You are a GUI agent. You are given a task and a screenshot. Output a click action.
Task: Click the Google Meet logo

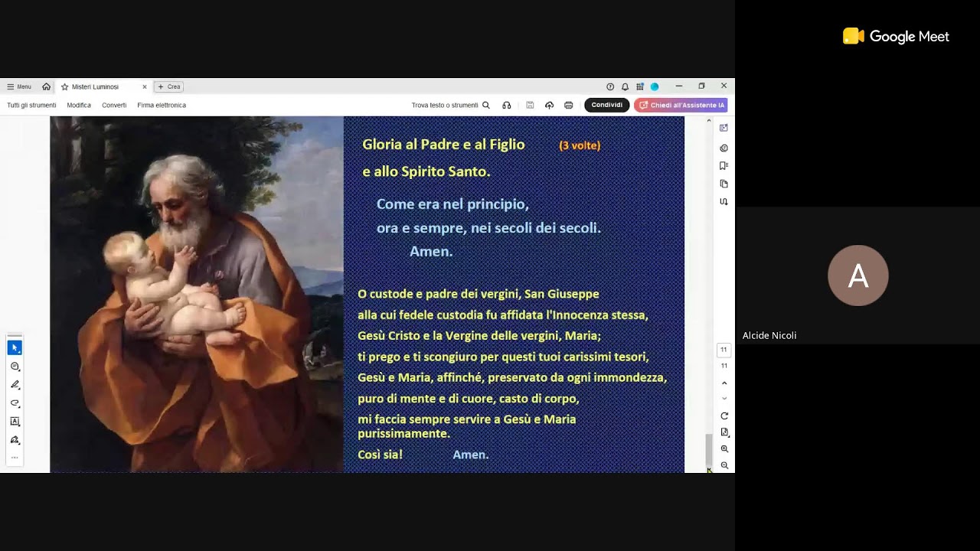pyautogui.click(x=896, y=36)
